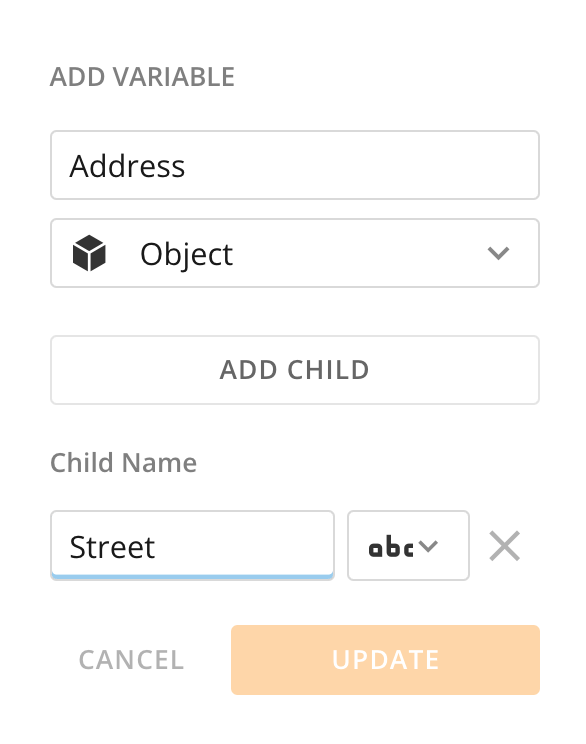Confirm changes with the UPDATE button
The width and height of the screenshot is (586, 744).
click(385, 660)
